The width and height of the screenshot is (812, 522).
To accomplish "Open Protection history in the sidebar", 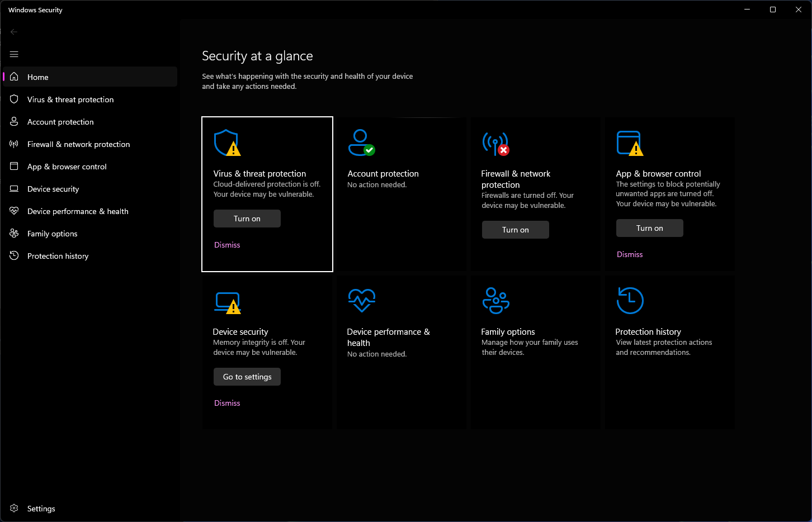I will click(x=90, y=255).
